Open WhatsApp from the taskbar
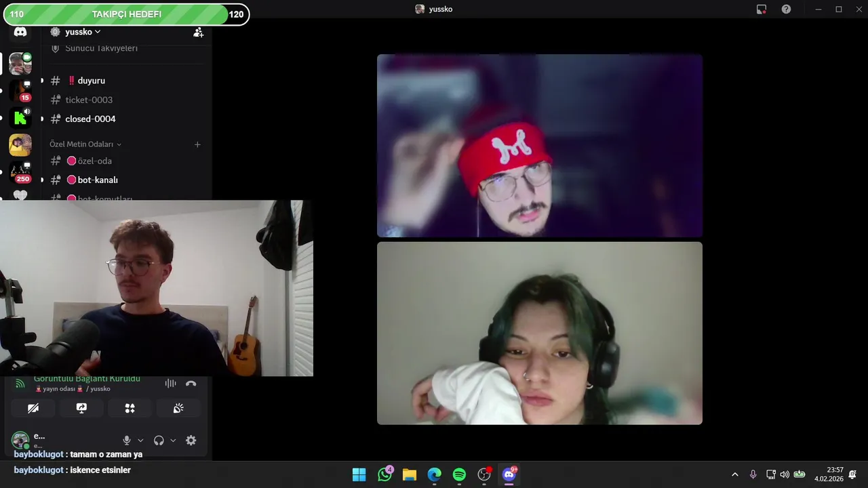The width and height of the screenshot is (868, 488). click(384, 474)
